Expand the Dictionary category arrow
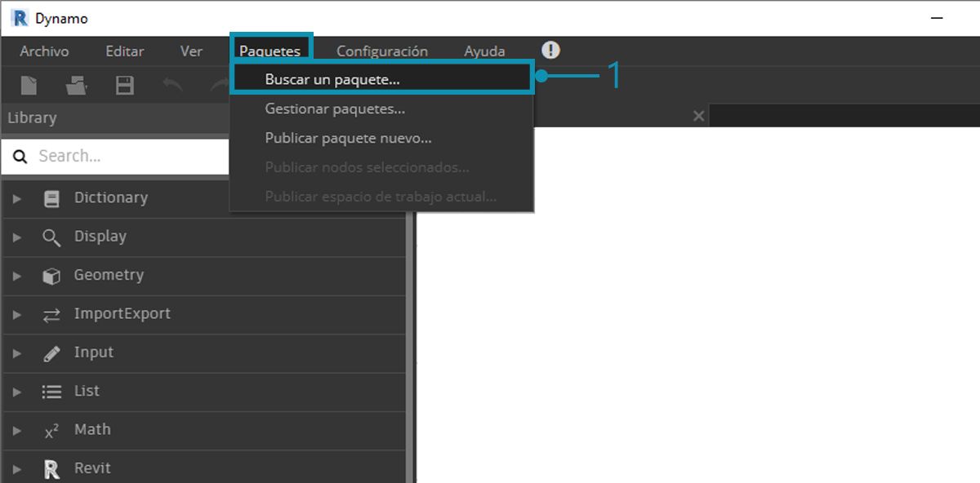This screenshot has width=980, height=483. (17, 198)
